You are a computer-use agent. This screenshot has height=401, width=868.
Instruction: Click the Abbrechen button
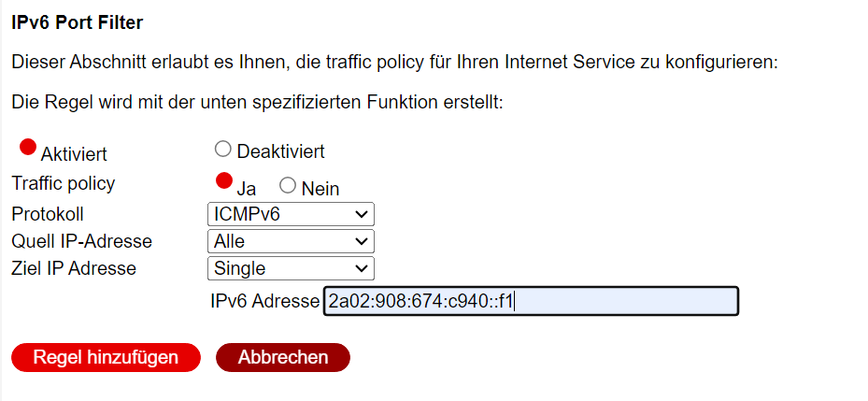283,357
